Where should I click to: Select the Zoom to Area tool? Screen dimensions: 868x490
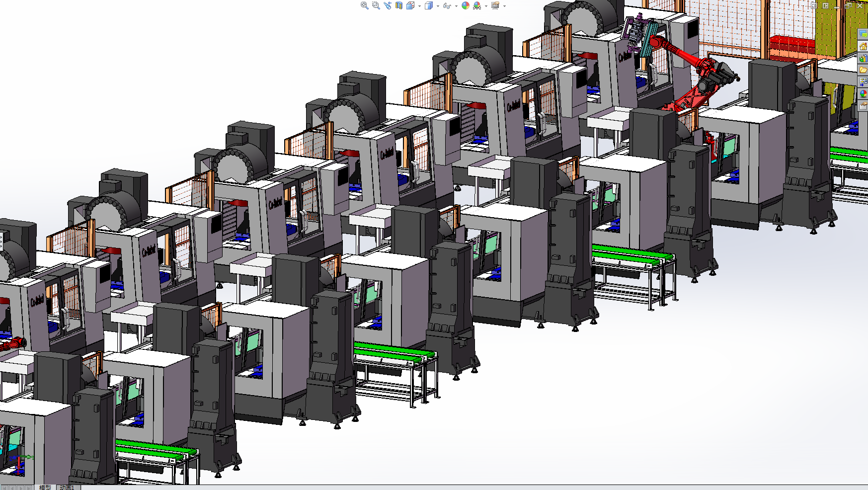(x=376, y=5)
